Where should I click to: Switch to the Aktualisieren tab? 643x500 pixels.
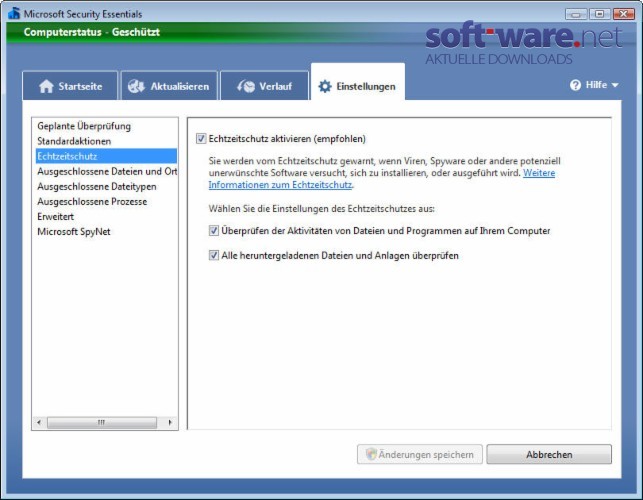coord(169,85)
